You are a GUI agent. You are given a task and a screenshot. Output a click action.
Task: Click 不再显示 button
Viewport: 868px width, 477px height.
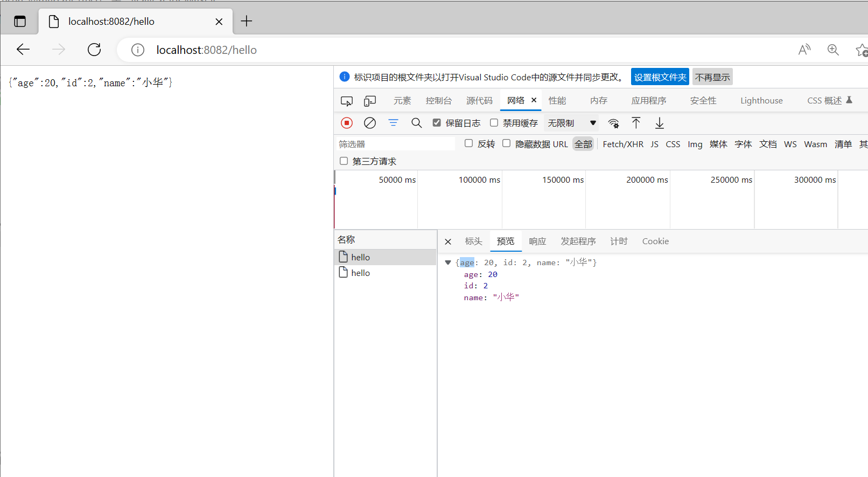(x=712, y=77)
